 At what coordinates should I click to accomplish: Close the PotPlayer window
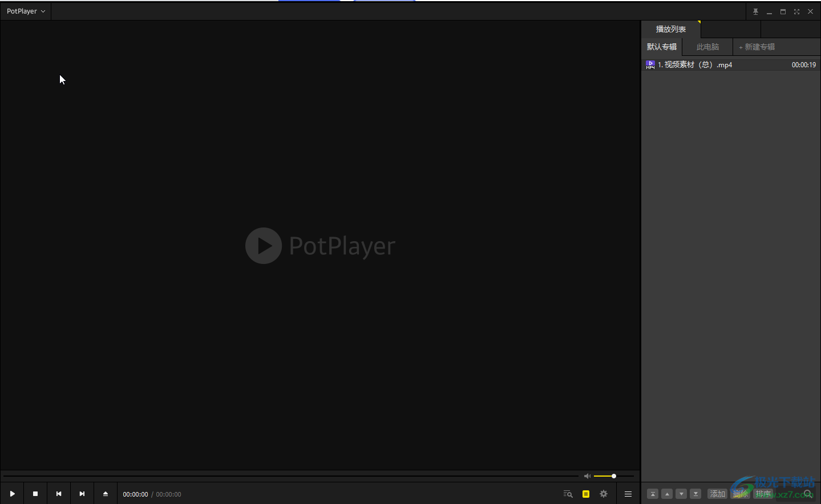click(810, 11)
